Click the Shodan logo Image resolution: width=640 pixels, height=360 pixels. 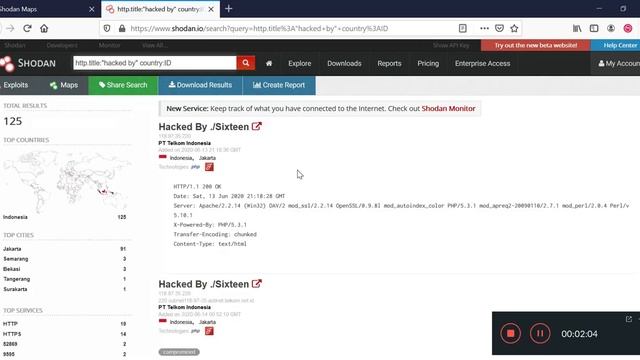tap(28, 63)
